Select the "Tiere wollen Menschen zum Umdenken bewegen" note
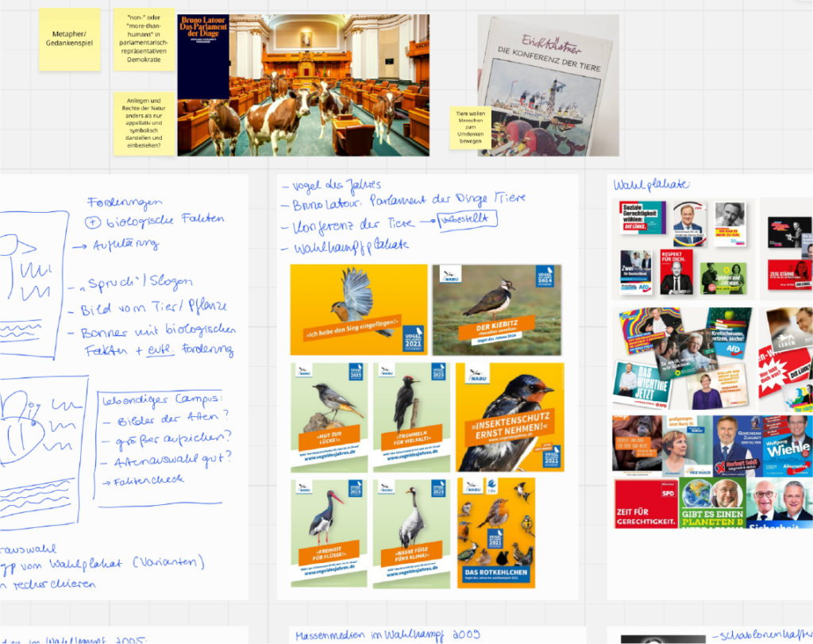This screenshot has height=644, width=813. (470, 128)
